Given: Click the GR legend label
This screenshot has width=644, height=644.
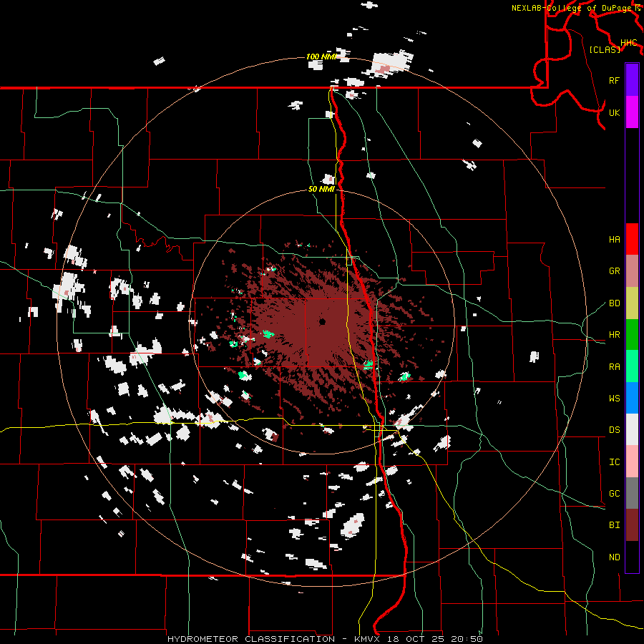Looking at the screenshot, I should 614,271.
